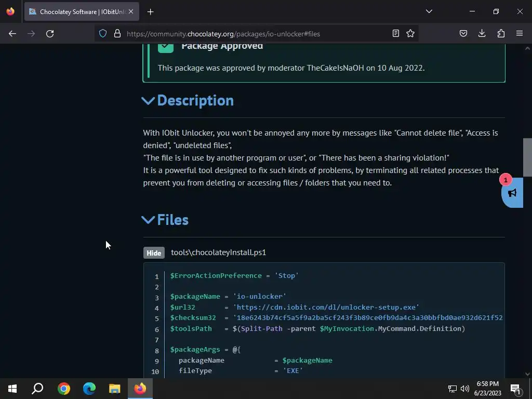Open the volume tray icon
532x399 pixels.
[x=465, y=389]
